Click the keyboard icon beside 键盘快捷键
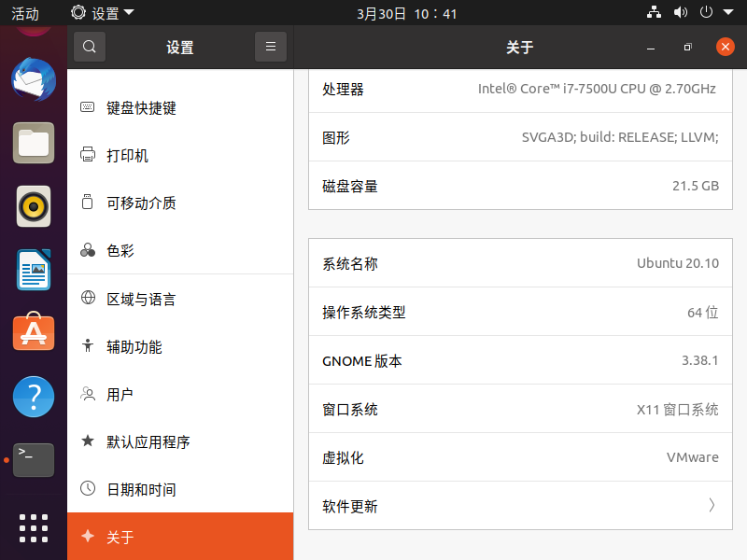Viewport: 747px width, 560px height. (x=87, y=107)
